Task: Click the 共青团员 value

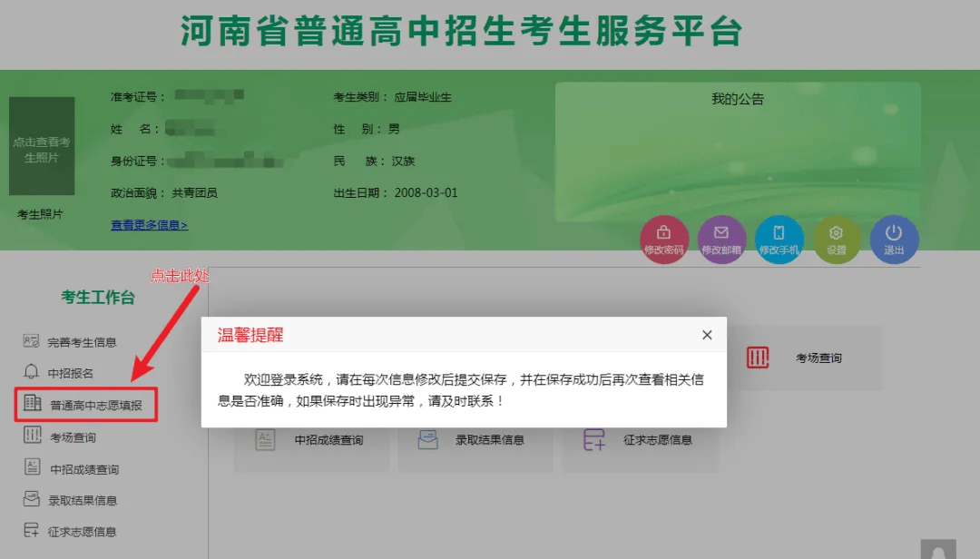Action: [194, 192]
